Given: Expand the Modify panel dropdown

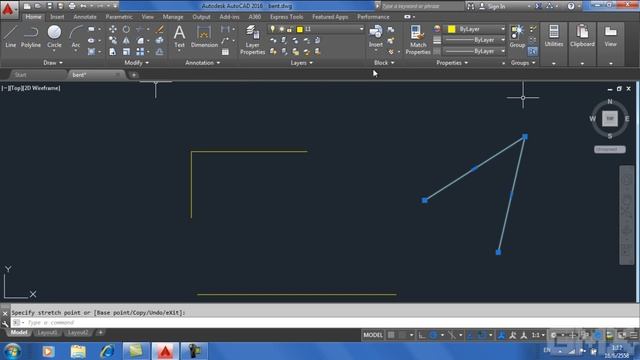Looking at the screenshot, I should click(x=137, y=63).
